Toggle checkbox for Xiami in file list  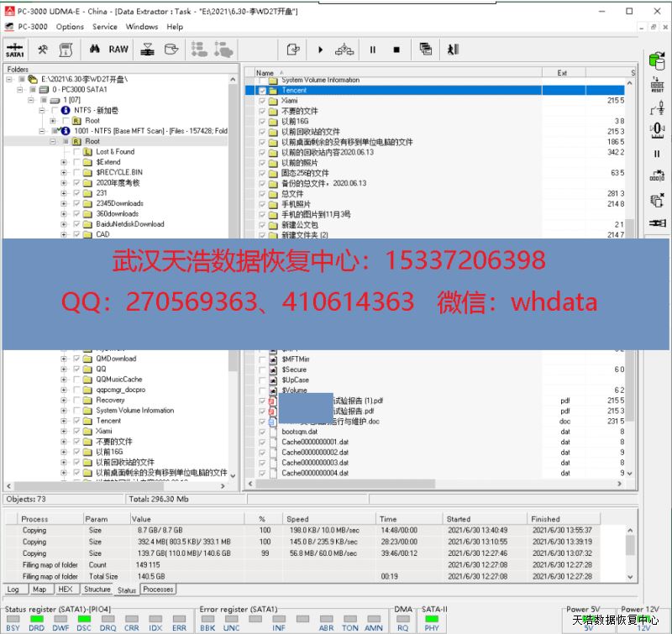[263, 101]
